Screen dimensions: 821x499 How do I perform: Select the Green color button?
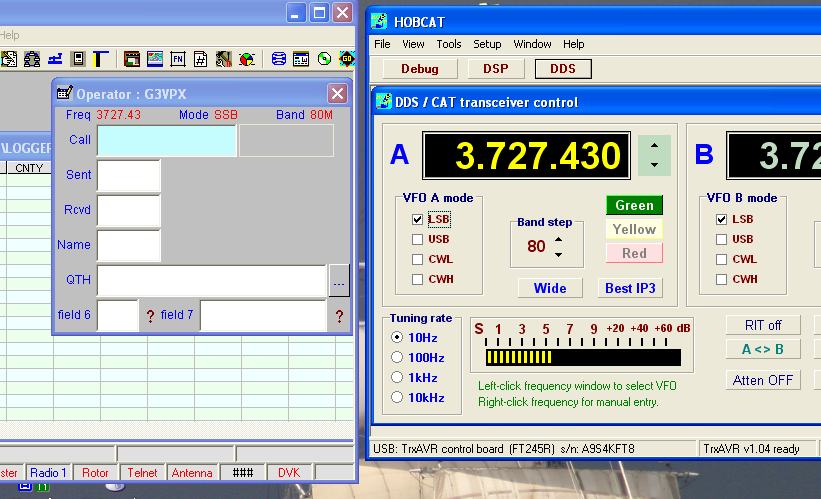click(x=634, y=205)
